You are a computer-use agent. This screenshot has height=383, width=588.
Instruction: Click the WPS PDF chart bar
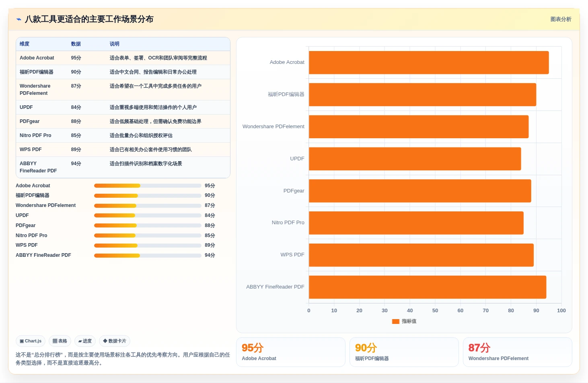tap(421, 255)
